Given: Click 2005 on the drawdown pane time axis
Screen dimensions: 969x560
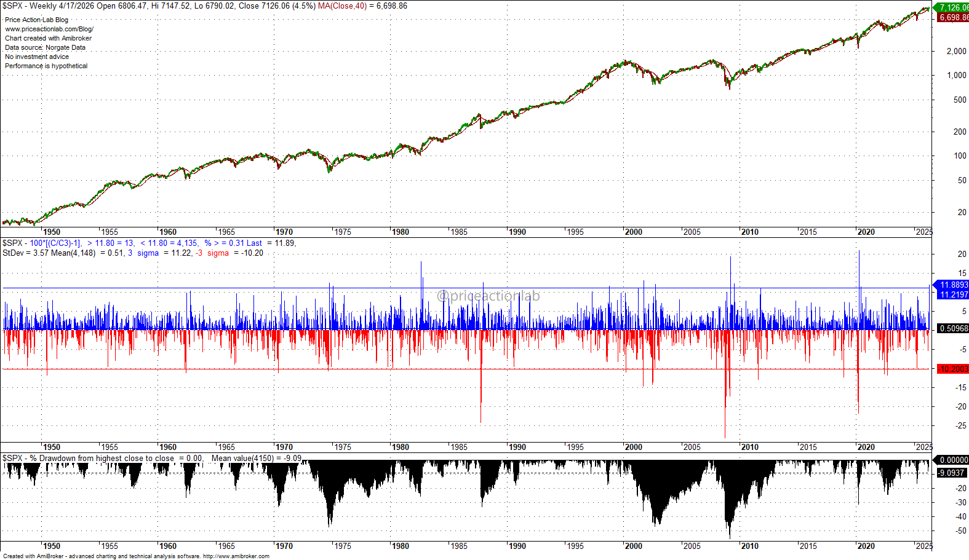Looking at the screenshot, I should 692,546.
